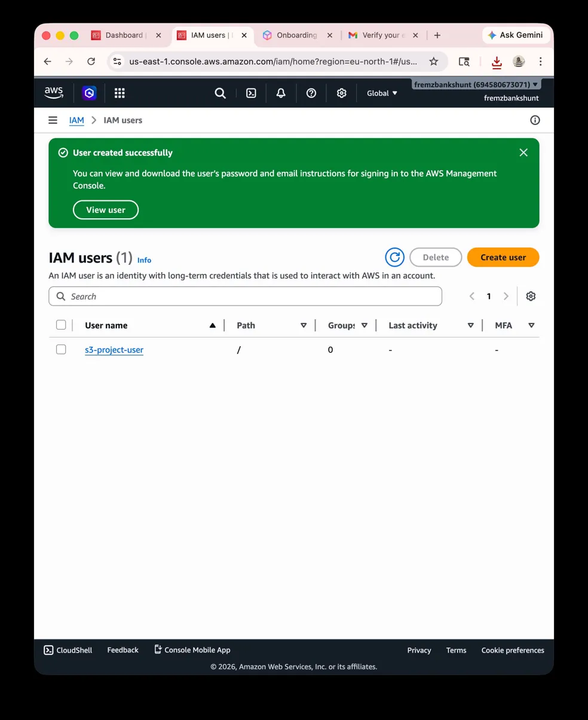Sort the Path column
The width and height of the screenshot is (588, 720).
304,325
